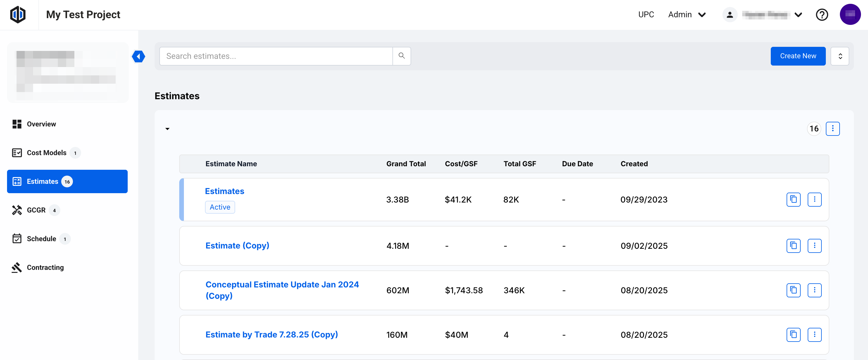Expand the user name dropdown chevron
Screen dimensions: 868x360
(798, 15)
